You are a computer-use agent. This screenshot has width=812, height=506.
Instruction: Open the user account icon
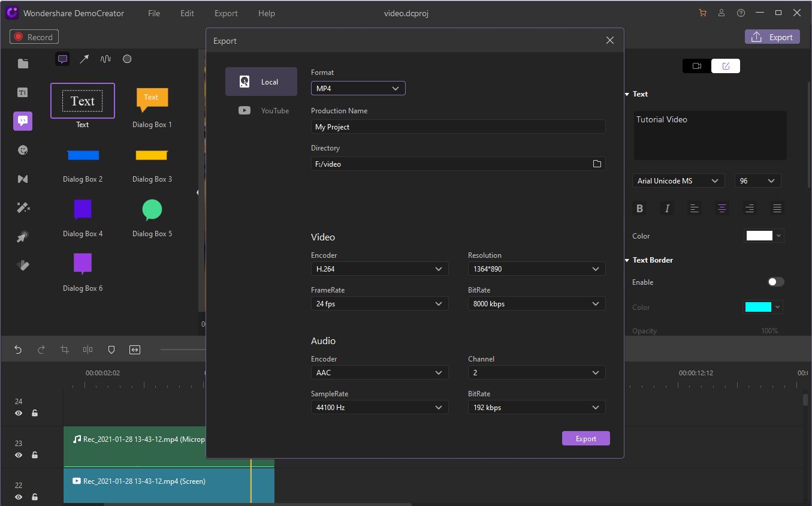point(722,13)
